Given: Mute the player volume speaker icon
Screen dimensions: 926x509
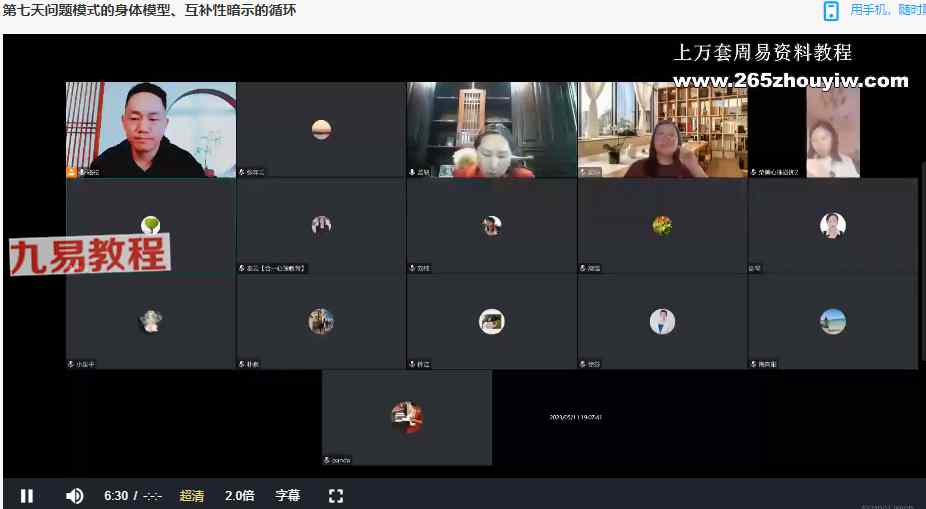Looking at the screenshot, I should [x=74, y=495].
